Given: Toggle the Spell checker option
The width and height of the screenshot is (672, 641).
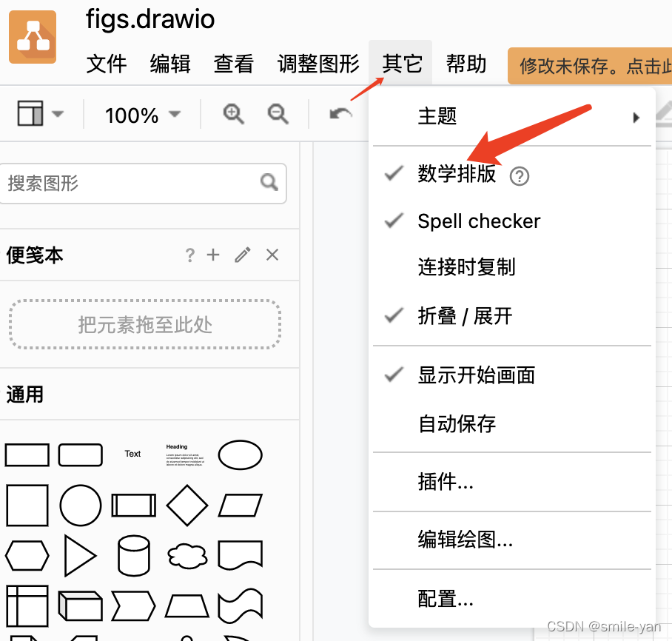Looking at the screenshot, I should [x=511, y=221].
